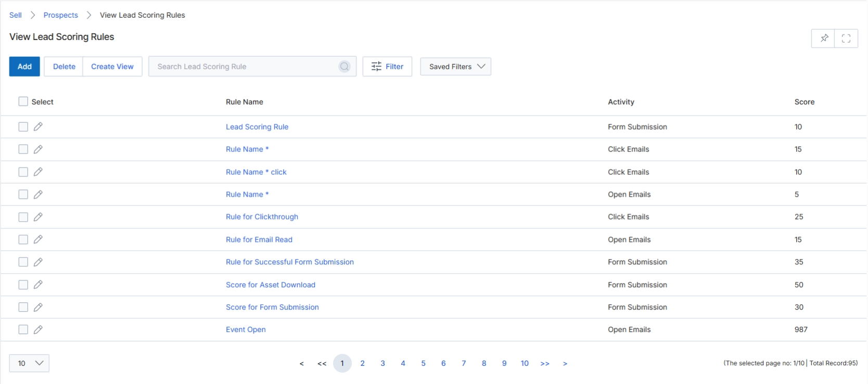Open Rule for Clickthrough link
This screenshot has height=384, width=868.
[262, 217]
